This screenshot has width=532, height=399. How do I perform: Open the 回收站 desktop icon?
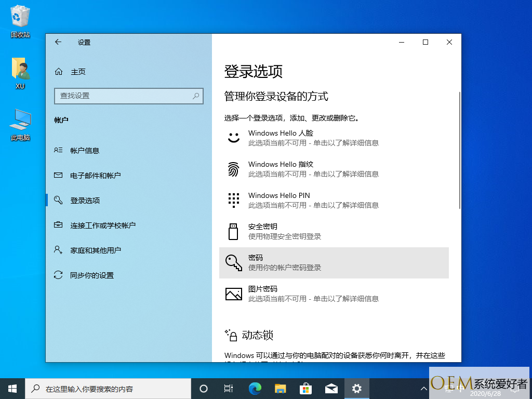click(x=20, y=21)
